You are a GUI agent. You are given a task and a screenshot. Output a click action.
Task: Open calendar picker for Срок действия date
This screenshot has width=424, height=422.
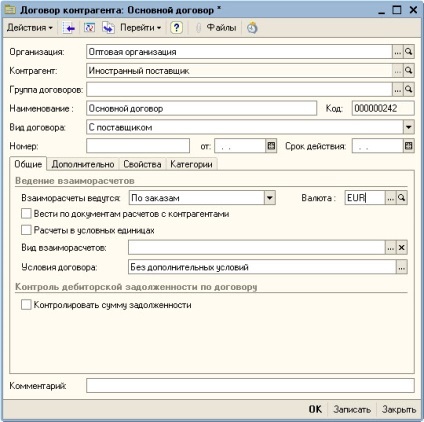tap(408, 146)
